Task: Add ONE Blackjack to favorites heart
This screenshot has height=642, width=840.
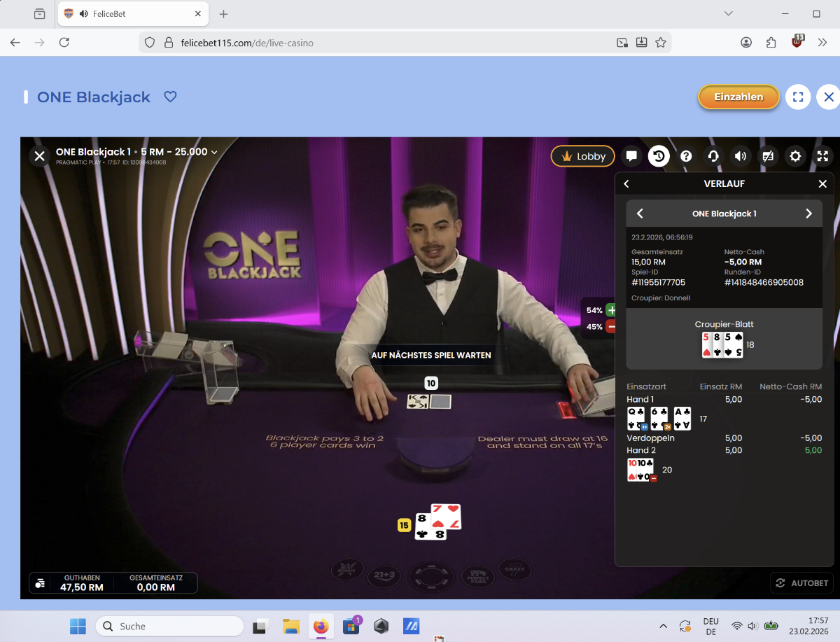Action: point(170,97)
